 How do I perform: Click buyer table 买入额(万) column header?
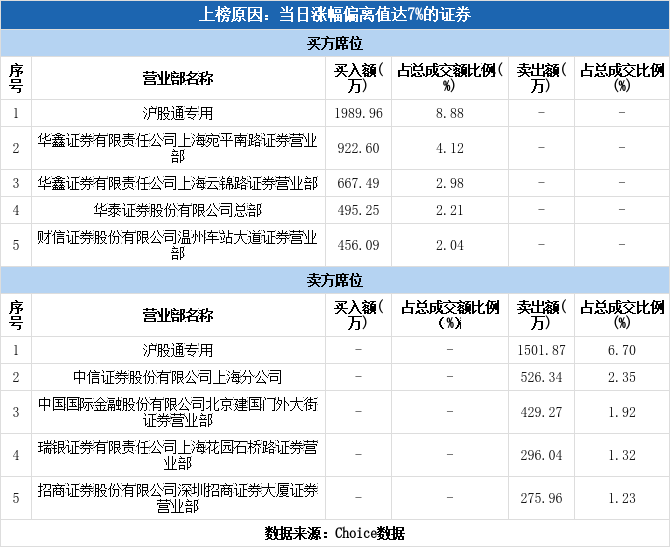pos(359,78)
